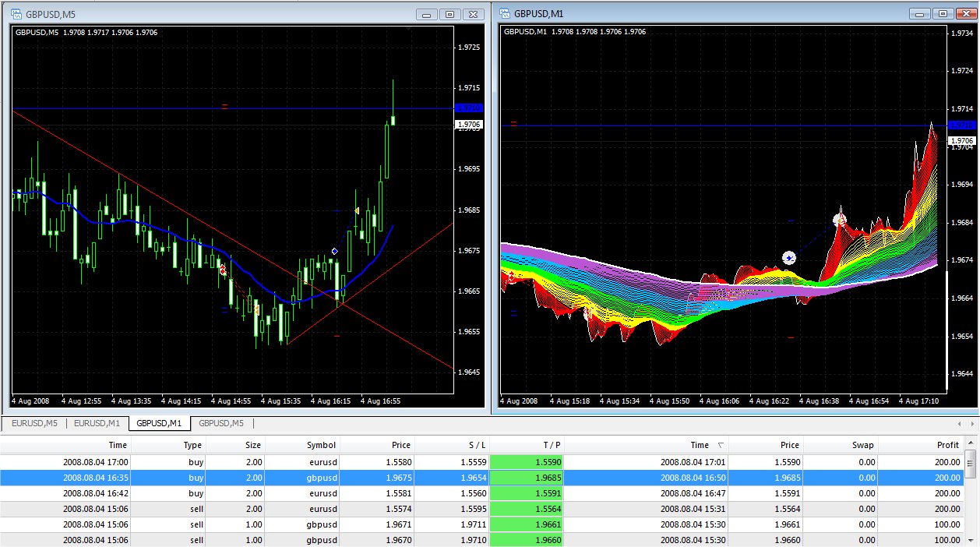
Task: Click the GBPUSD,M1 chart window icon
Action: [504, 13]
